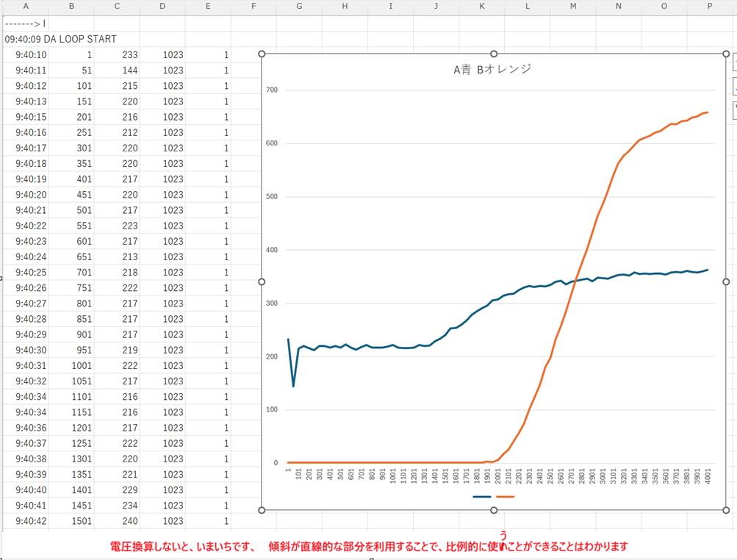Open the Chart Filters funnel button
This screenshot has height=560, width=737.
click(734, 111)
